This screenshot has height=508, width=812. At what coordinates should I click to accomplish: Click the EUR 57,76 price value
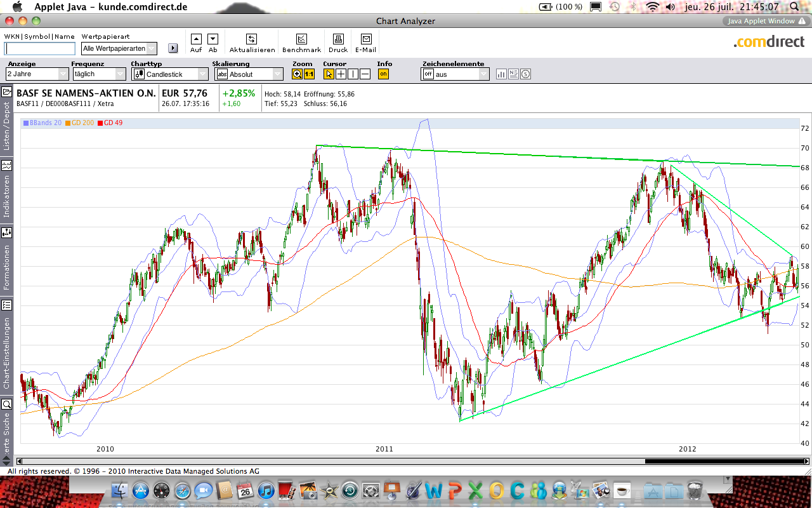185,93
